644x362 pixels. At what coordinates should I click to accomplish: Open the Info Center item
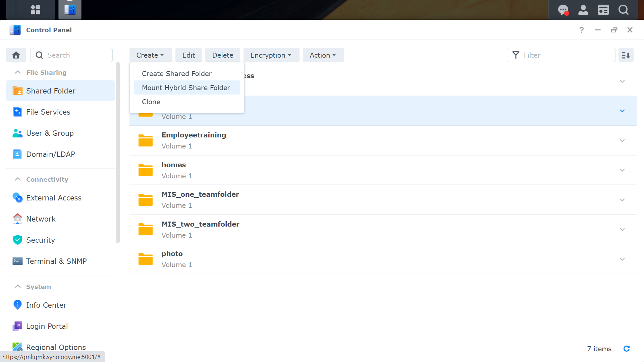[46, 305]
